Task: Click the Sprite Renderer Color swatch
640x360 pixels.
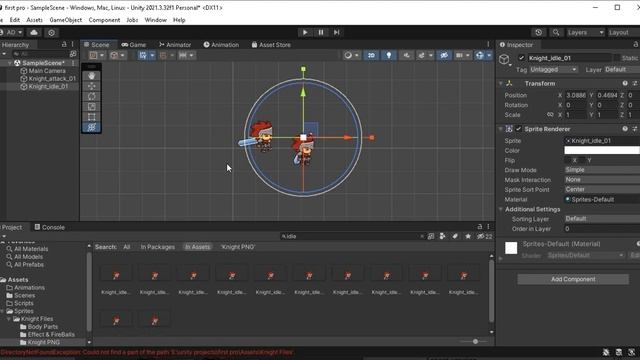Action: [602, 150]
